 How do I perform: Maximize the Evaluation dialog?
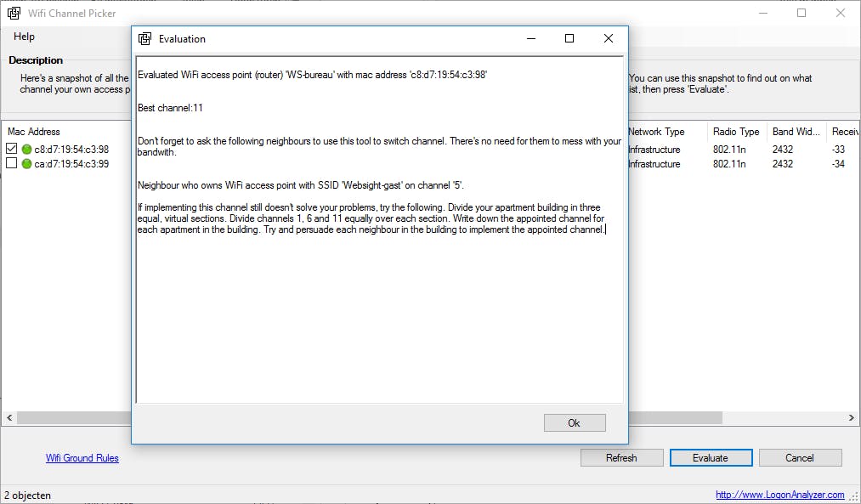point(569,38)
